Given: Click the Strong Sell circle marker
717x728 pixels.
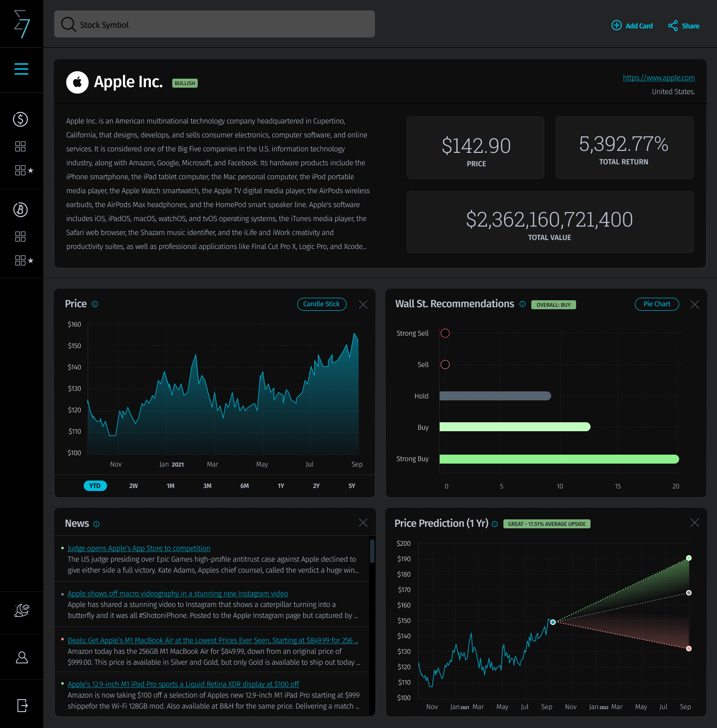Looking at the screenshot, I should (x=445, y=333).
